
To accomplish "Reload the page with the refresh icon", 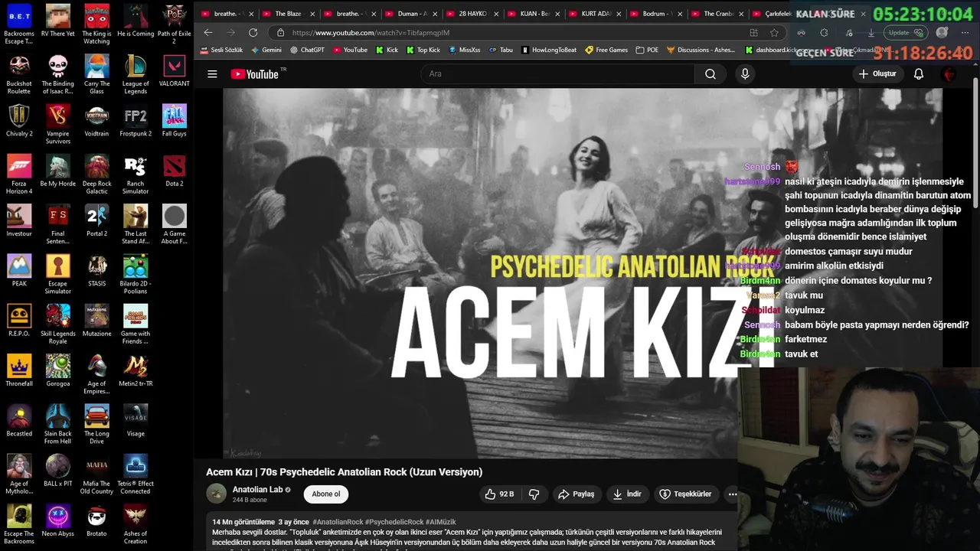I will tap(253, 33).
